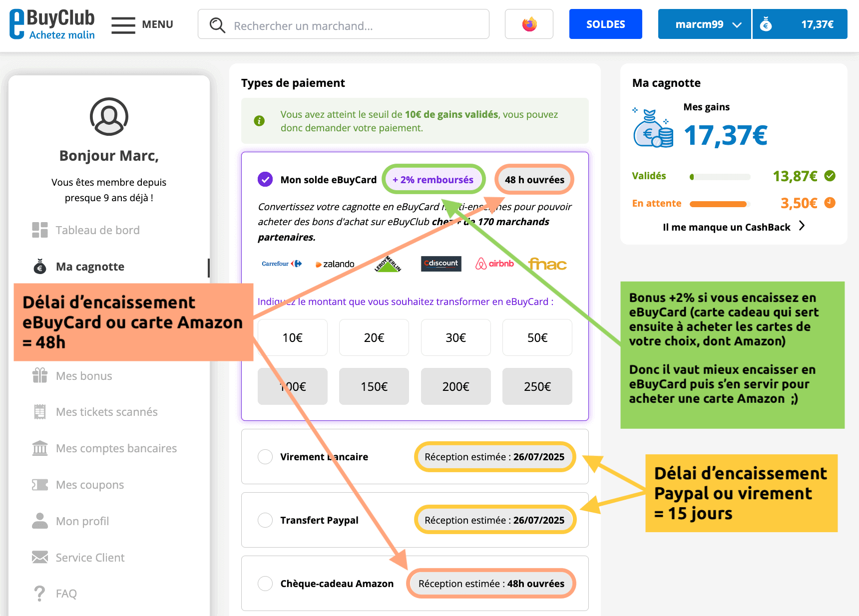The width and height of the screenshot is (859, 616).
Task: Click the En attente orange progress bar
Action: pos(720,204)
